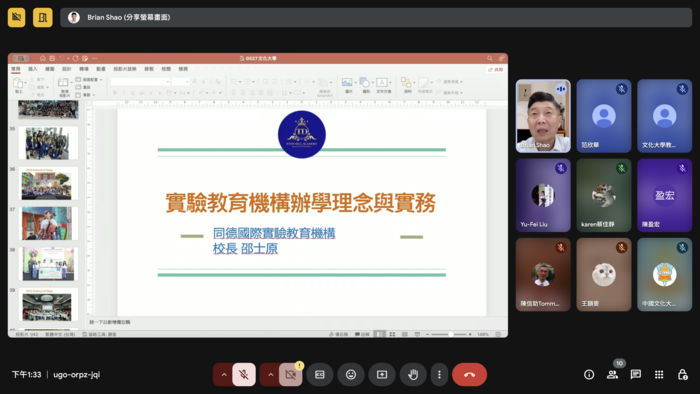Select the 陳盈宏 participant tile
This screenshot has width=700, height=394.
[x=664, y=195]
